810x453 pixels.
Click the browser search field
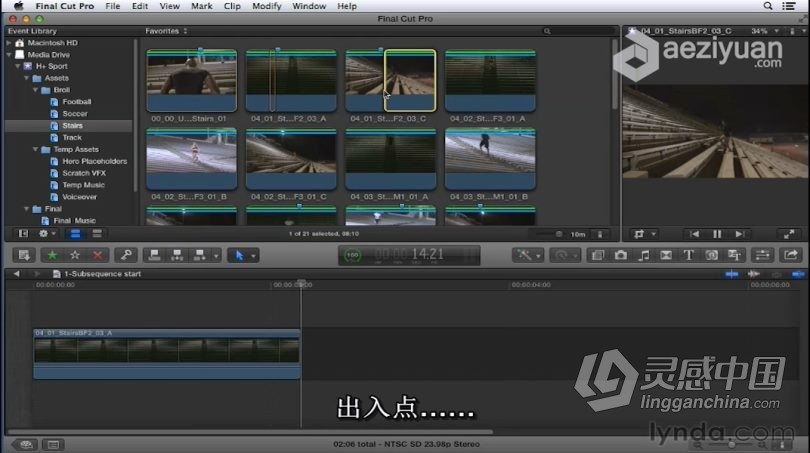click(578, 31)
